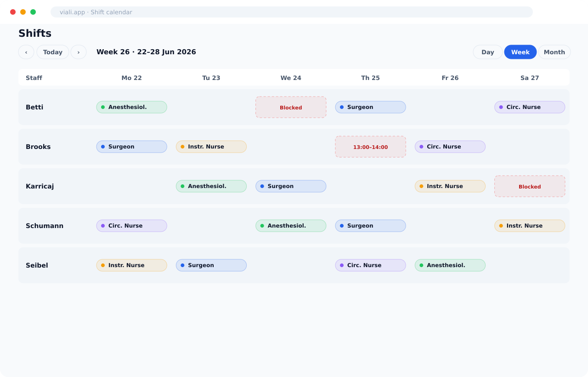Click the address bar showing viali.app
Viewport: 588px width, 377px height.
(x=292, y=12)
